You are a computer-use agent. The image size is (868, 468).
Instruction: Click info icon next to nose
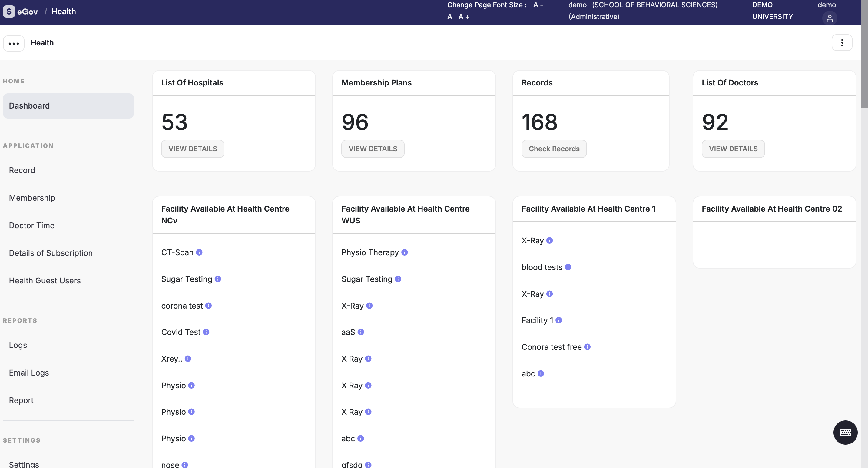click(x=185, y=465)
